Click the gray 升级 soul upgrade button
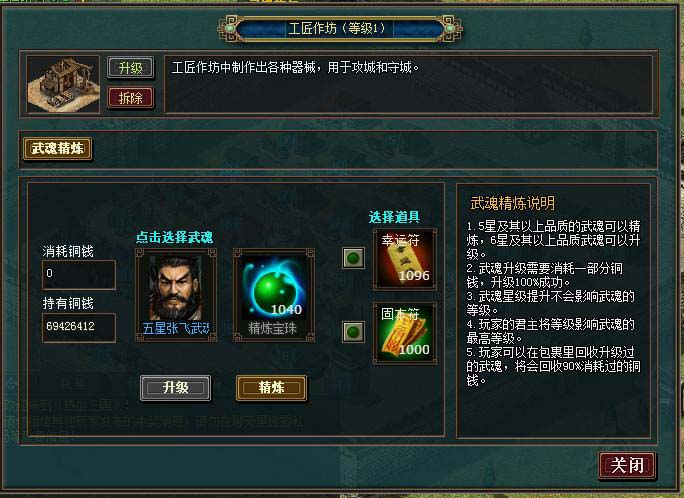The image size is (684, 498). (175, 388)
